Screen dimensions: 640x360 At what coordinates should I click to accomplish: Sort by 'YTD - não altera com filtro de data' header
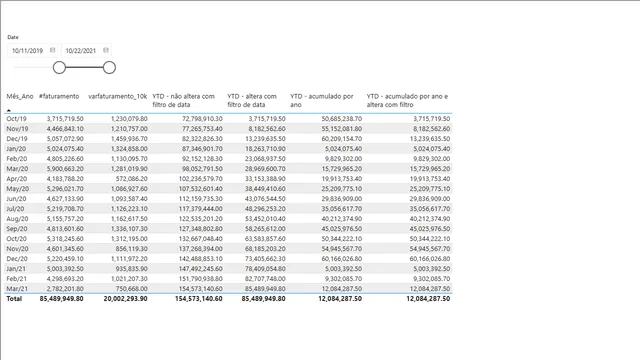click(183, 100)
